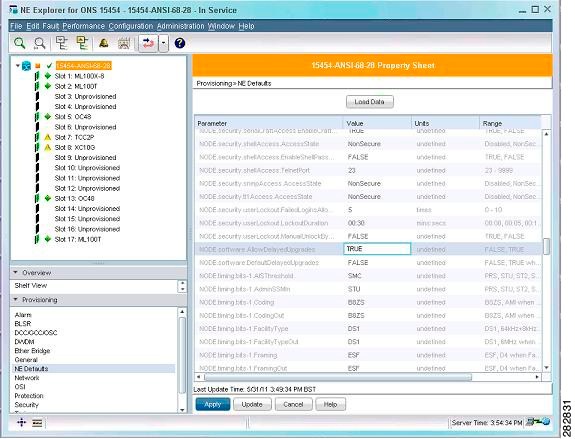Click the TelnetPort value 23 cell
575x439 pixels.
pos(377,171)
